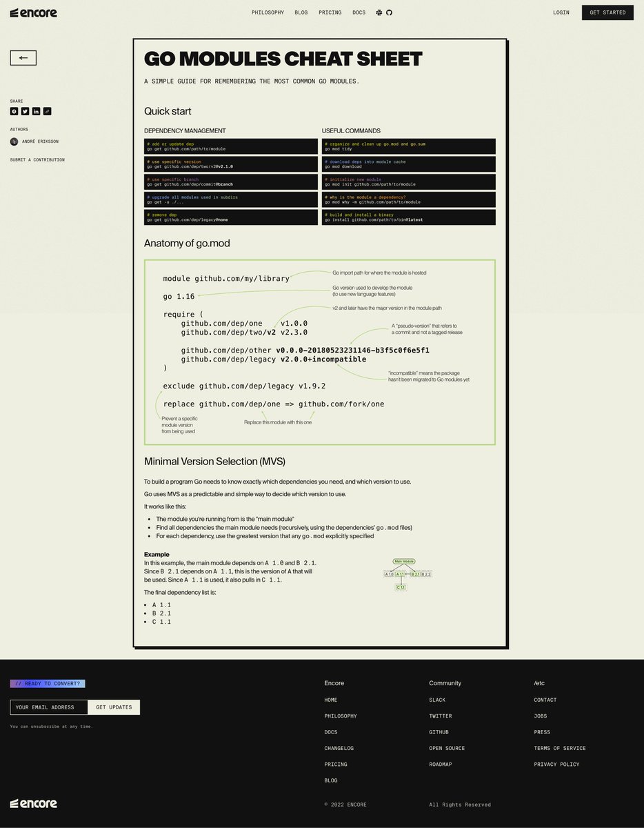Open Terms of Service link
The image size is (644, 828).
pos(560,748)
